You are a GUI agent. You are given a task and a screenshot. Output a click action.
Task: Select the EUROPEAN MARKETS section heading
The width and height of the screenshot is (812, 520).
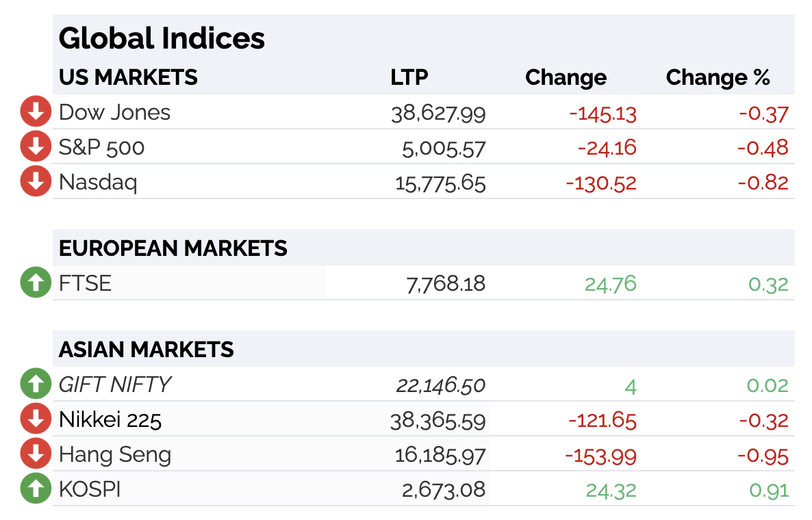[173, 248]
